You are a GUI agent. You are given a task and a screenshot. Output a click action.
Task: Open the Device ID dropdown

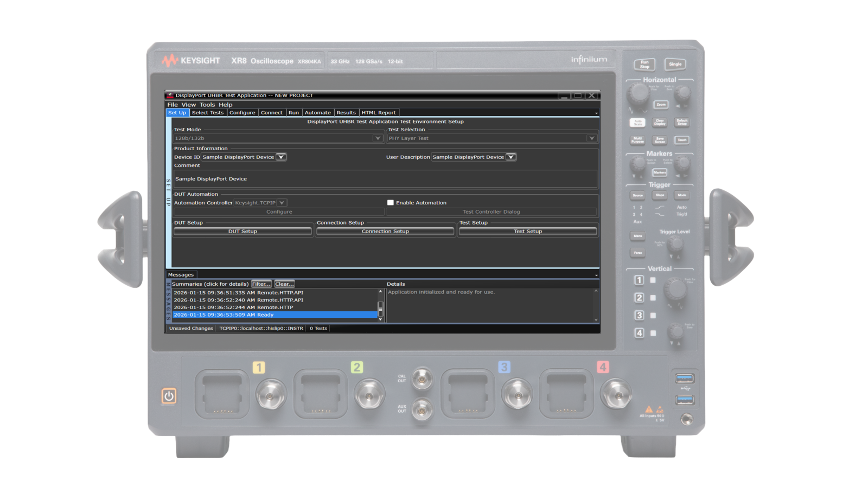[x=281, y=157]
